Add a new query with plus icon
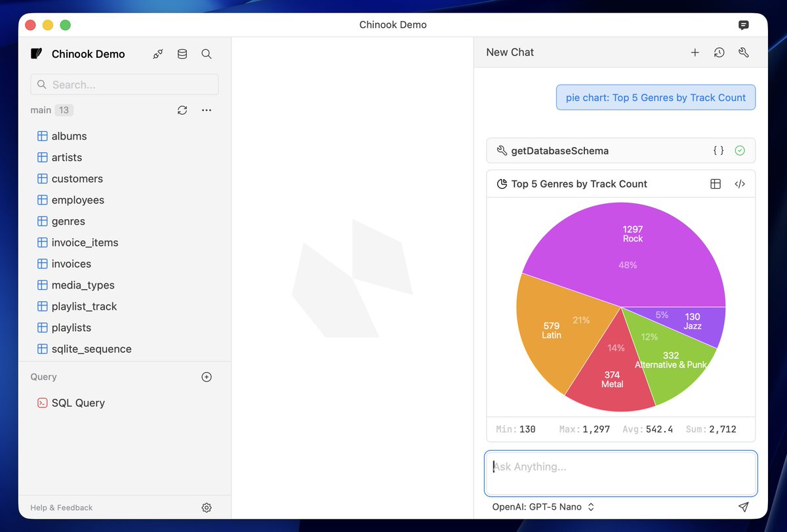The image size is (787, 532). pos(207,377)
